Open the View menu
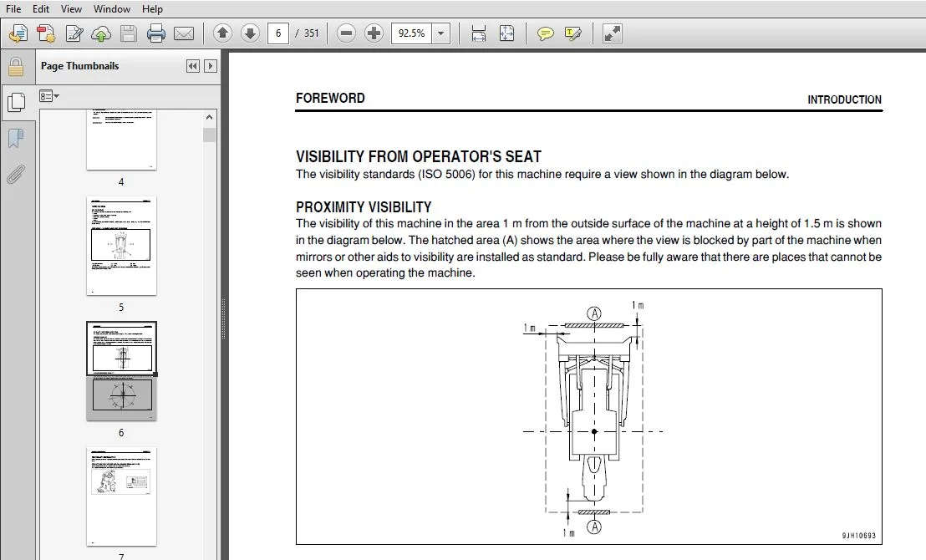Image resolution: width=926 pixels, height=560 pixels. (72, 9)
